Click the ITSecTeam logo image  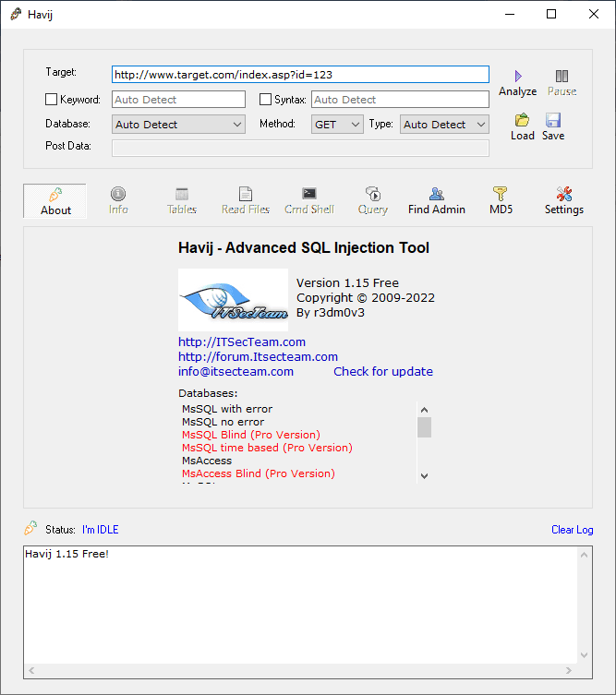click(x=233, y=300)
